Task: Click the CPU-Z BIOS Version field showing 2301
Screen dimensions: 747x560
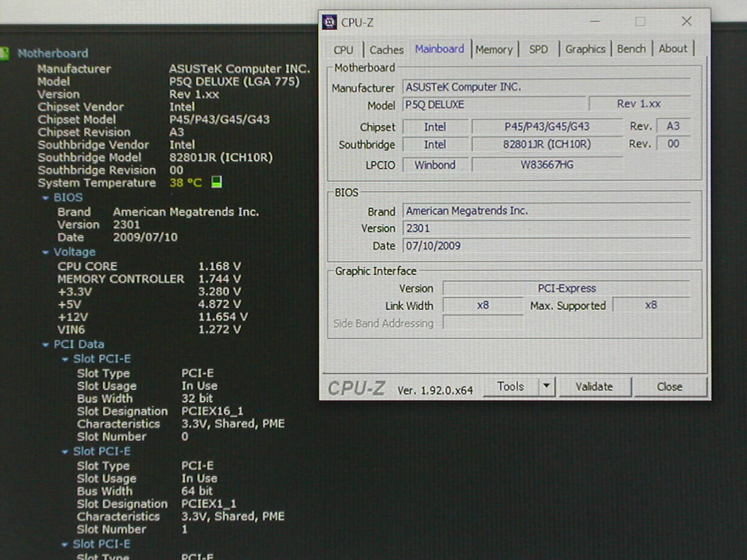Action: click(x=546, y=228)
